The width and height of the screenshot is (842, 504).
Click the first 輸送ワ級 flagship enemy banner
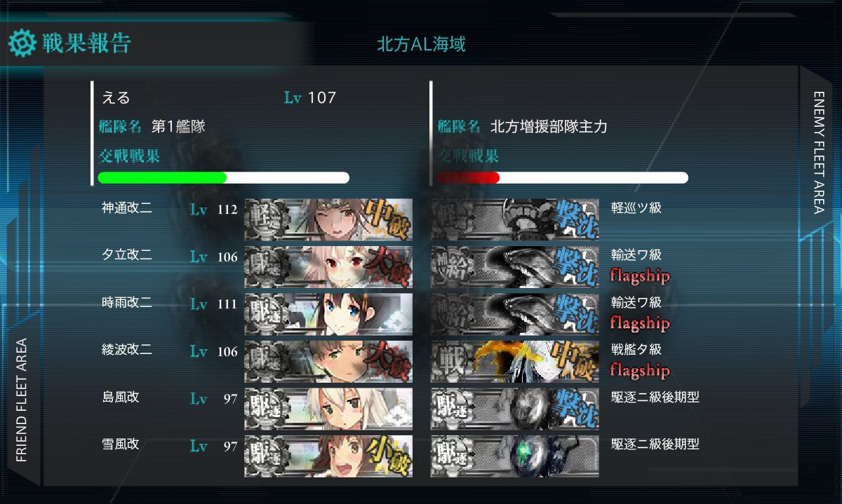[515, 266]
